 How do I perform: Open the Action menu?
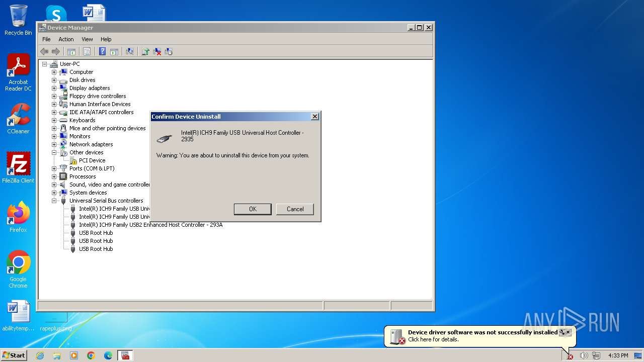(66, 39)
